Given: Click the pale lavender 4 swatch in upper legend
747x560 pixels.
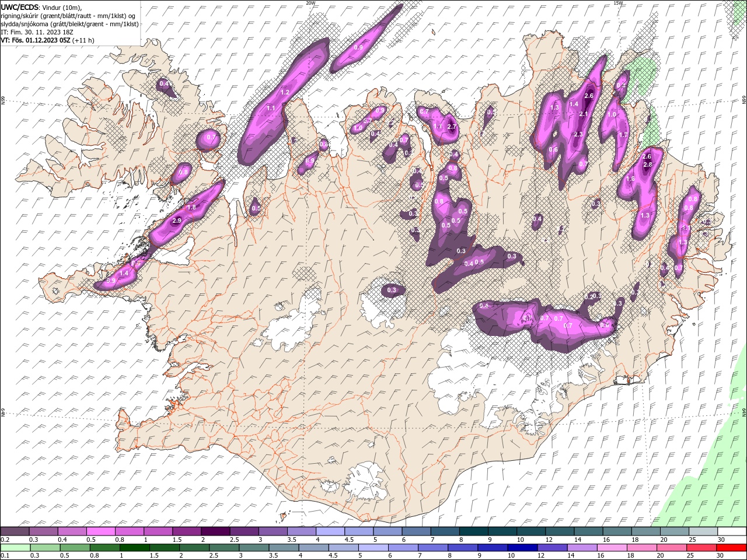Looking at the screenshot, I should point(330,531).
